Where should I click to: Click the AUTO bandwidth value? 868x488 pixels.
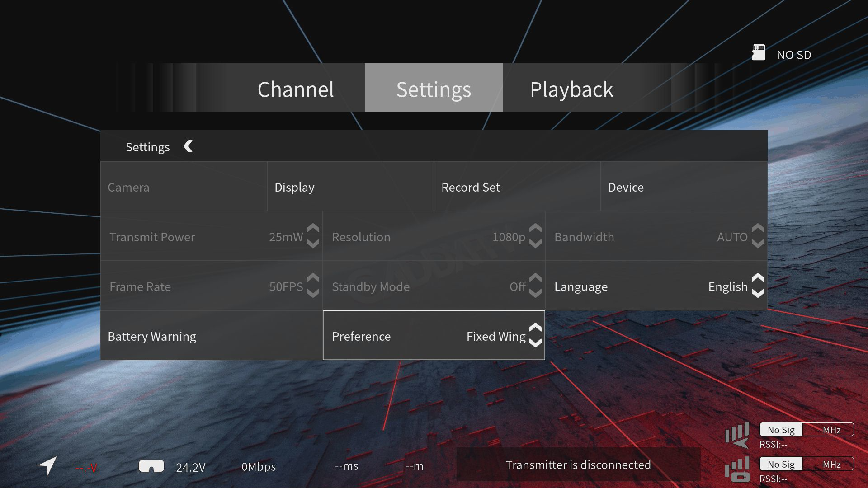[x=732, y=237]
